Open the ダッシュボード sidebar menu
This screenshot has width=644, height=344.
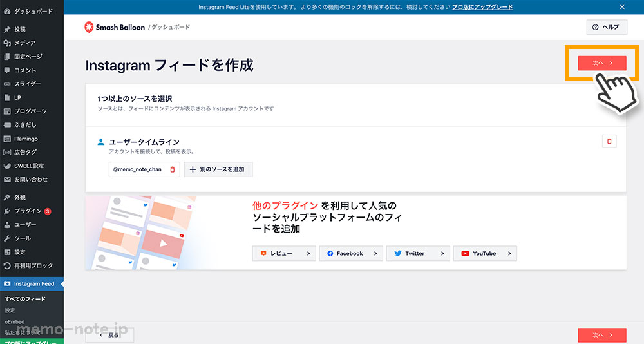(x=32, y=12)
